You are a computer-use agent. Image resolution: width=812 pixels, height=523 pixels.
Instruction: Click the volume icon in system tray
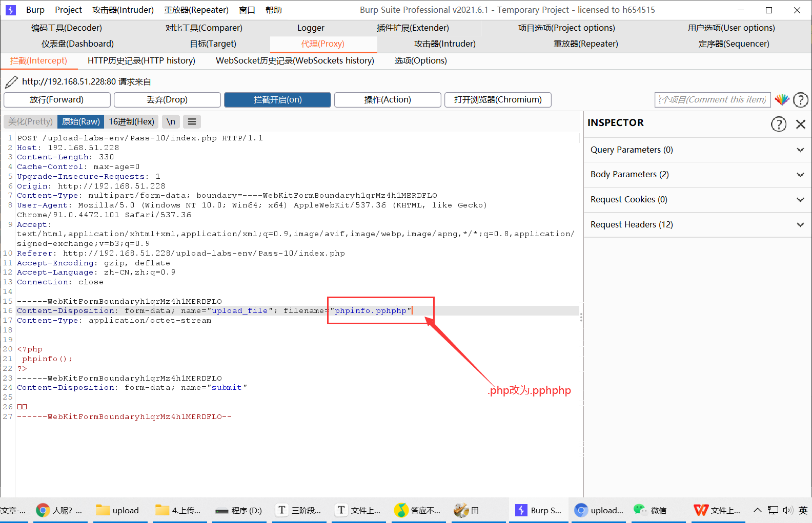click(788, 510)
